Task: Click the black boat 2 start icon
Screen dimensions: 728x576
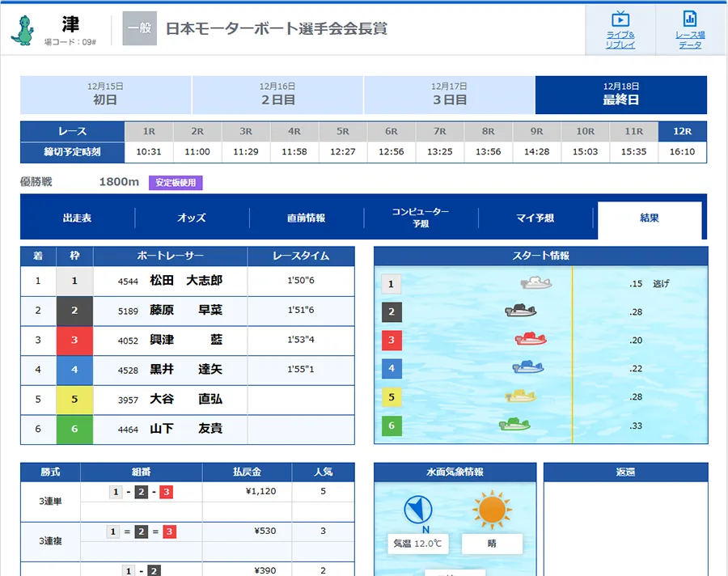Action: [521, 311]
